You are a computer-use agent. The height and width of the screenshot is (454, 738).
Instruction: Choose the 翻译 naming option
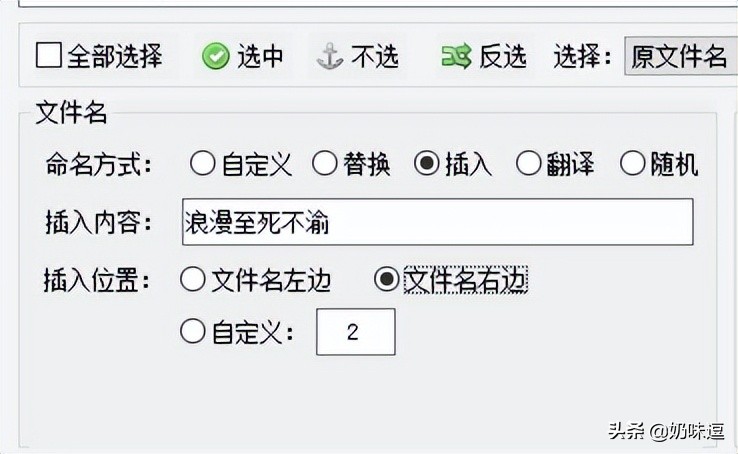(529, 163)
